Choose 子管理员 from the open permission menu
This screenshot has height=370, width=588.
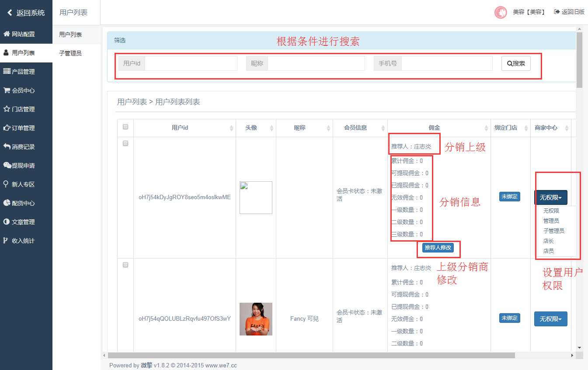coord(553,231)
